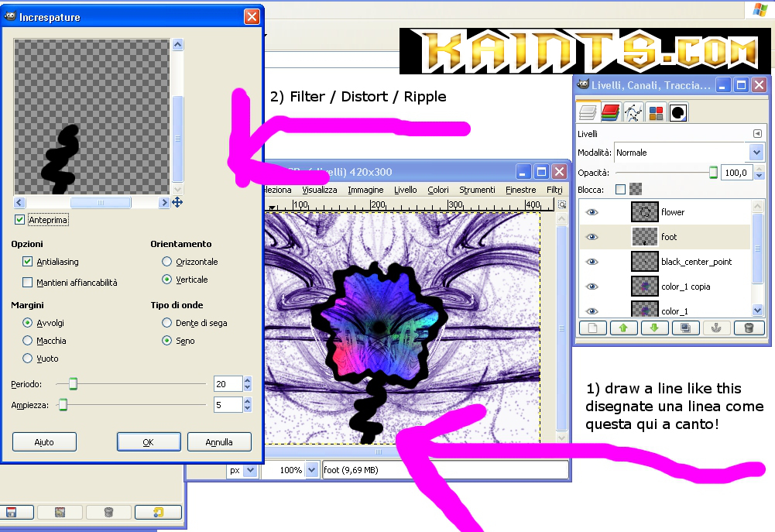Image resolution: width=775 pixels, height=532 pixels.
Task: Open the Visualizza menu
Action: (x=319, y=190)
